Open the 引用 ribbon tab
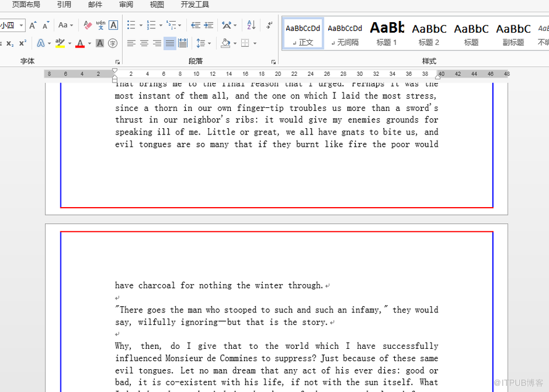Viewport: 549px width, 392px height. 64,4
